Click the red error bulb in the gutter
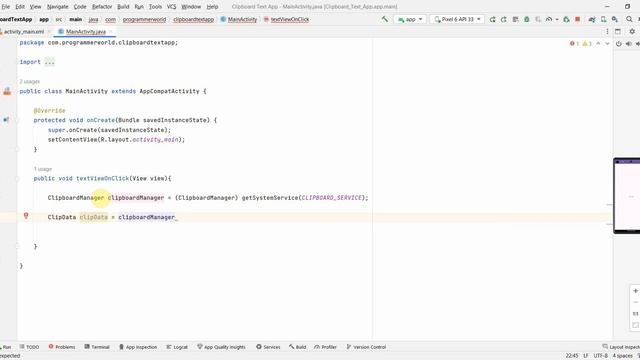This screenshot has width=640, height=360. tap(26, 216)
